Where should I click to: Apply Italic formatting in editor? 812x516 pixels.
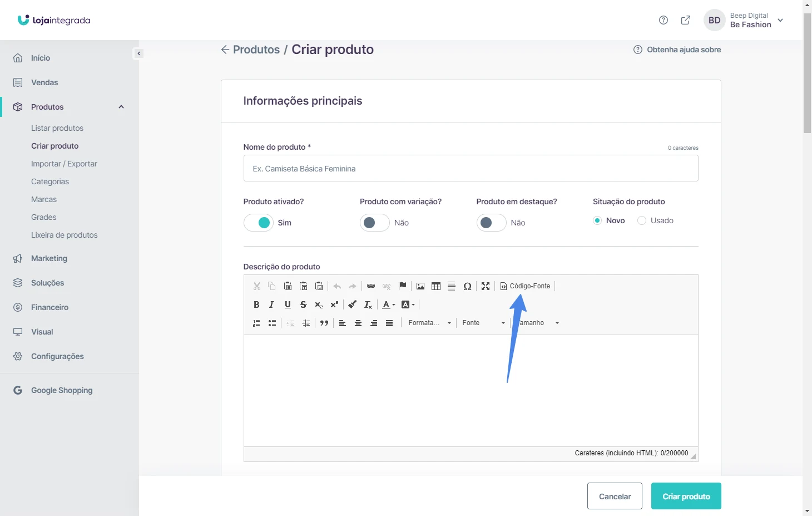tap(272, 304)
